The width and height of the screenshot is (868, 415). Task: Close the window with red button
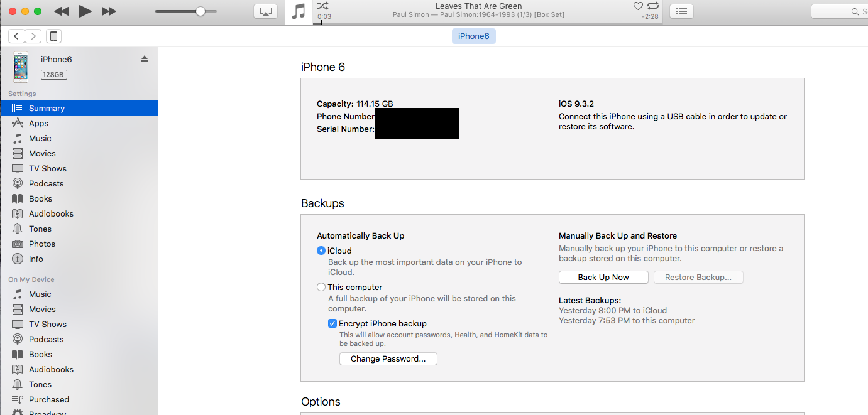click(12, 11)
